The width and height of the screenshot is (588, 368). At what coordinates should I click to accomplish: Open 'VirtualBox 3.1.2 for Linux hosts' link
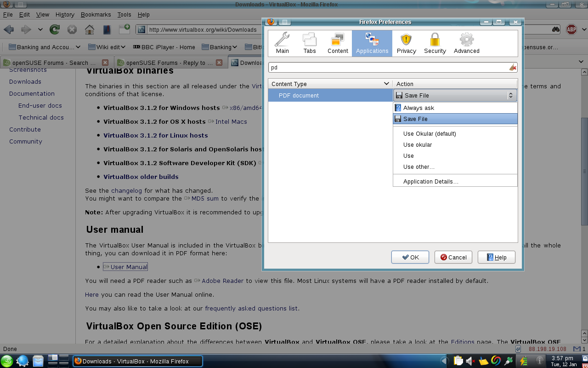click(156, 135)
